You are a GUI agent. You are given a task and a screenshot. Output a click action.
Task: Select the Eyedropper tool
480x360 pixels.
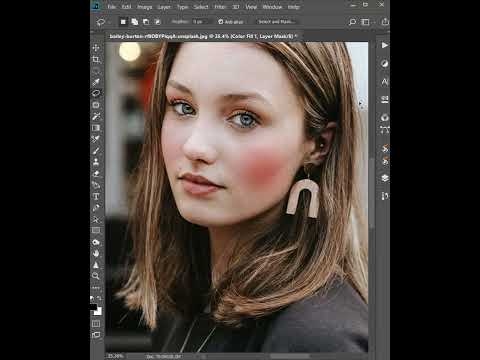[x=96, y=82]
